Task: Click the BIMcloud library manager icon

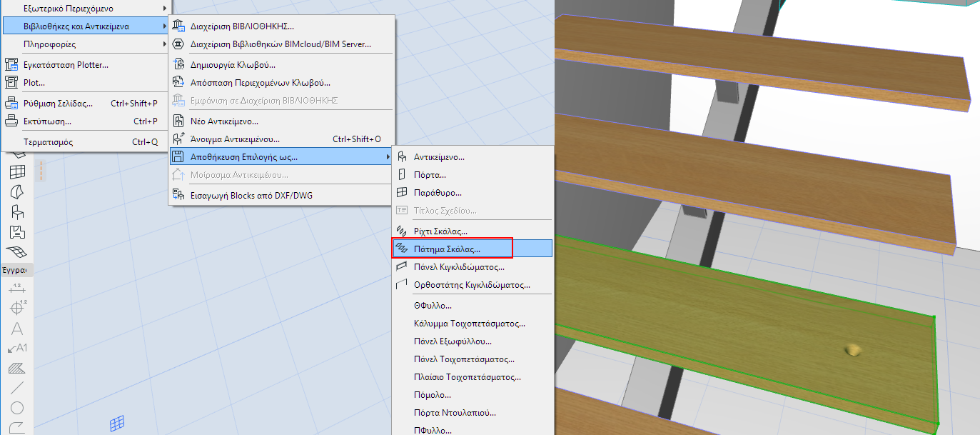Action: pos(179,44)
